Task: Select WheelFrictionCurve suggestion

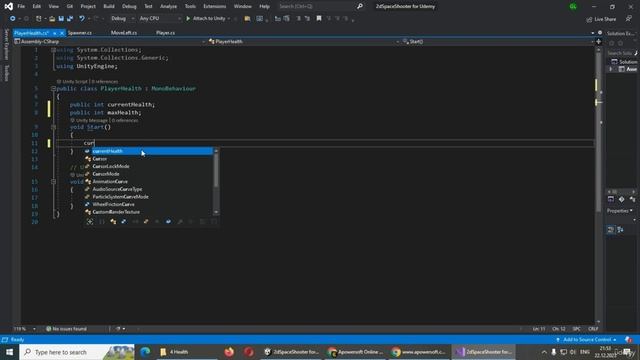Action: tap(149, 204)
